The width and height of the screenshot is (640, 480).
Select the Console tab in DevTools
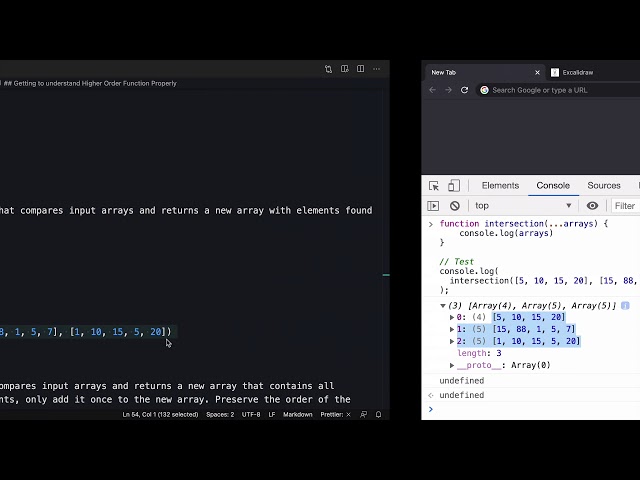tap(553, 186)
